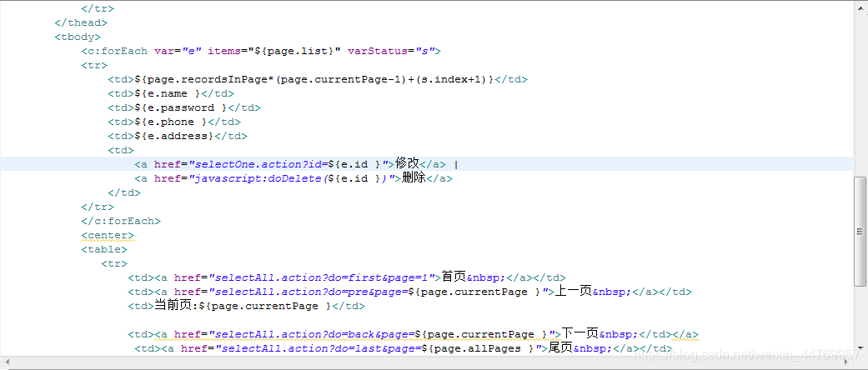The height and width of the screenshot is (370, 868).
Task: Click the ${e.address} cell line
Action: pyautogui.click(x=177, y=136)
